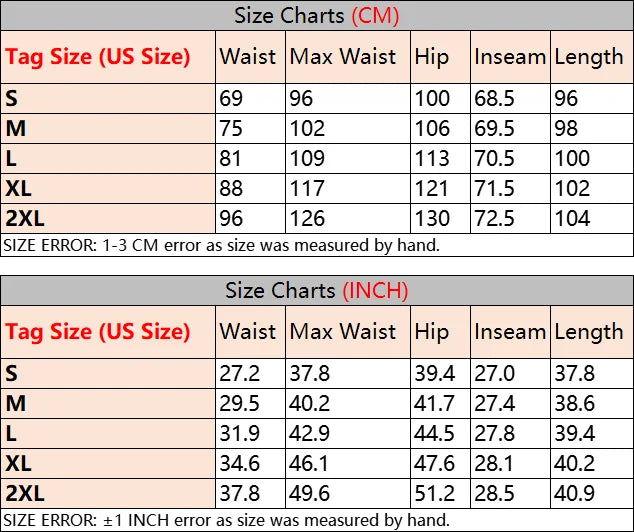Click the 126 max waist cell
The width and height of the screenshot is (634, 532).
pos(307,219)
